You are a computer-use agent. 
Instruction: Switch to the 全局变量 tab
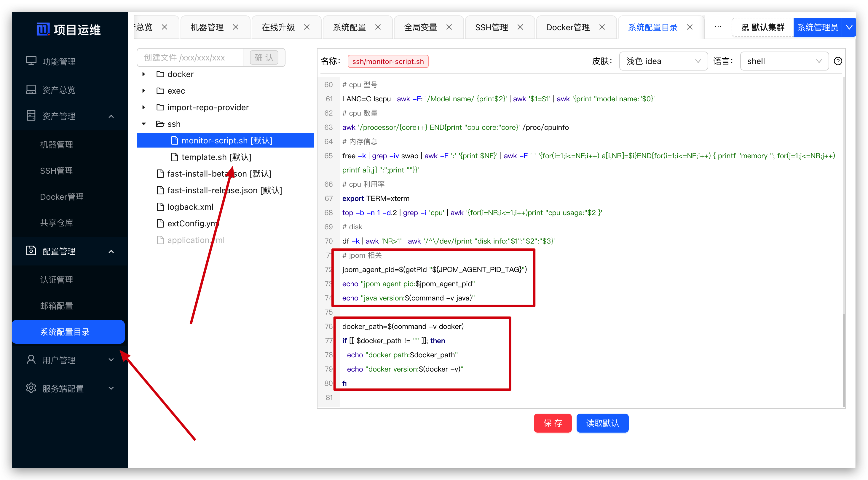pyautogui.click(x=421, y=27)
